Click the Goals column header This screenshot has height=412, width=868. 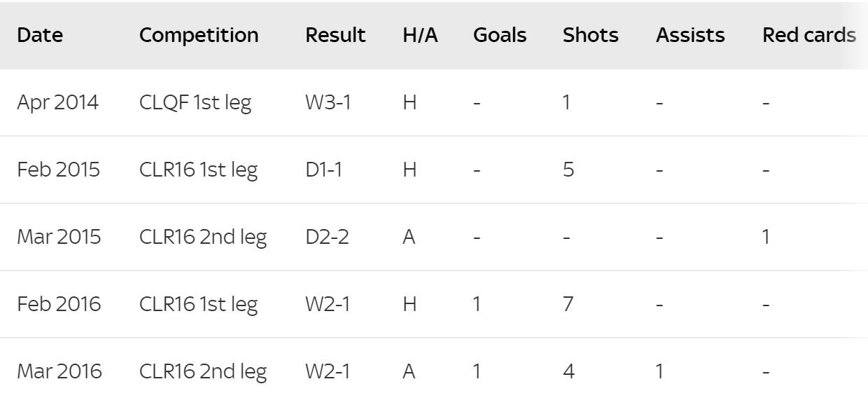click(x=500, y=36)
